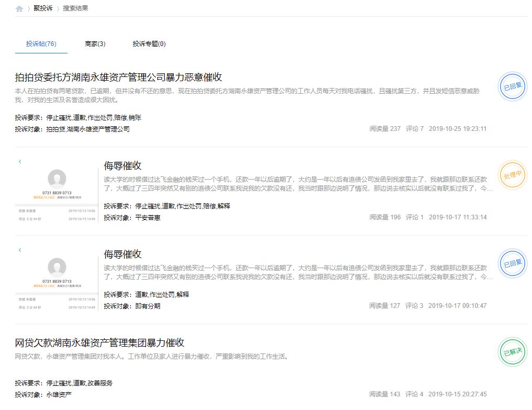Click timestamp 2019-10-25 19:23:11
The image size is (532, 410).
pos(458,129)
